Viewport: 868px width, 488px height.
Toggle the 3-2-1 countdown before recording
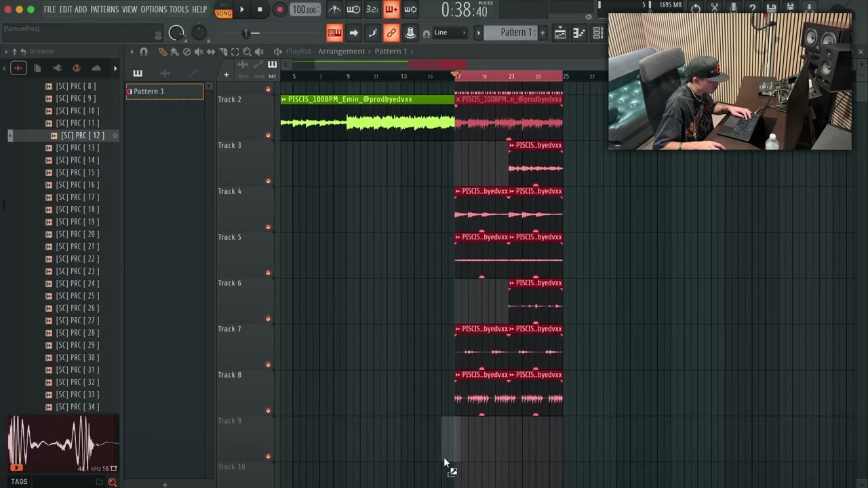372,9
